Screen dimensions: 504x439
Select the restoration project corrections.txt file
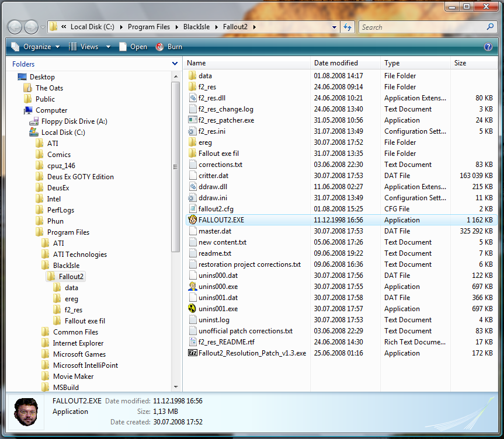pyautogui.click(x=249, y=264)
